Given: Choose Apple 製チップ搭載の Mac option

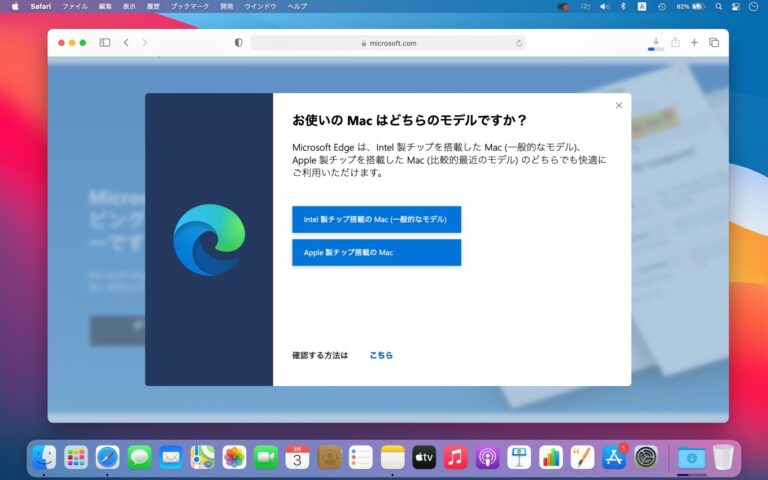Looking at the screenshot, I should click(376, 253).
